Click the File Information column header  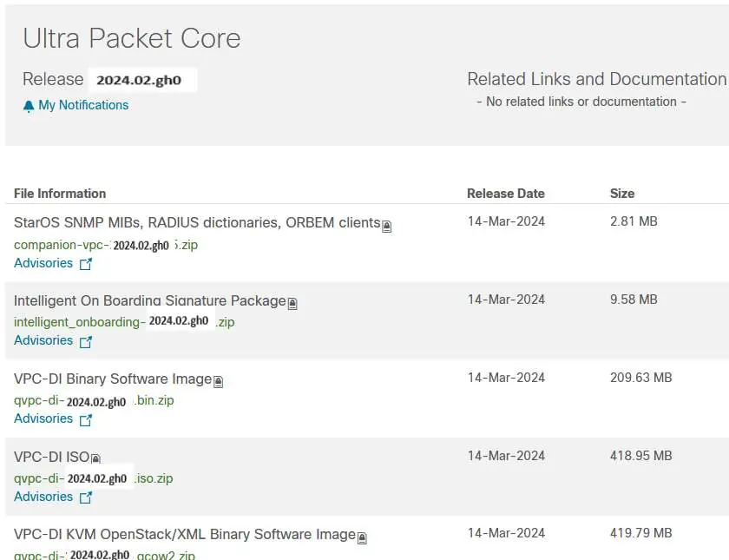[x=60, y=194]
